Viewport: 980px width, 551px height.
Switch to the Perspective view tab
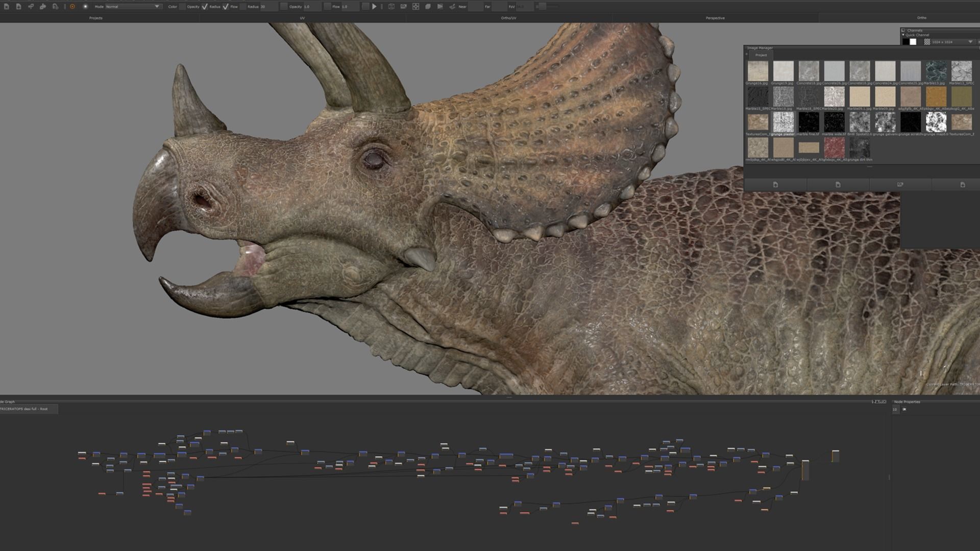(x=715, y=18)
